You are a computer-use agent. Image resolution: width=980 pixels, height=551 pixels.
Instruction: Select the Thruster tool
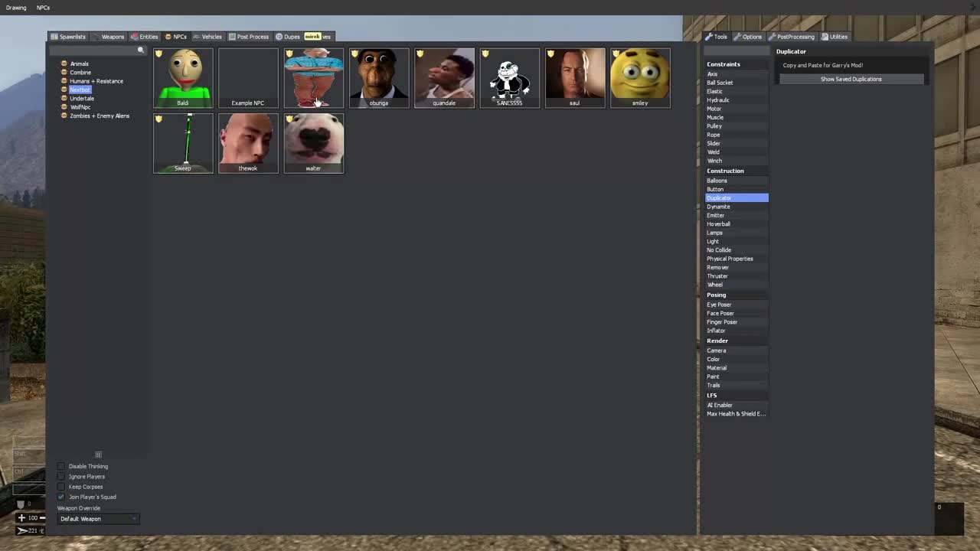pos(736,275)
